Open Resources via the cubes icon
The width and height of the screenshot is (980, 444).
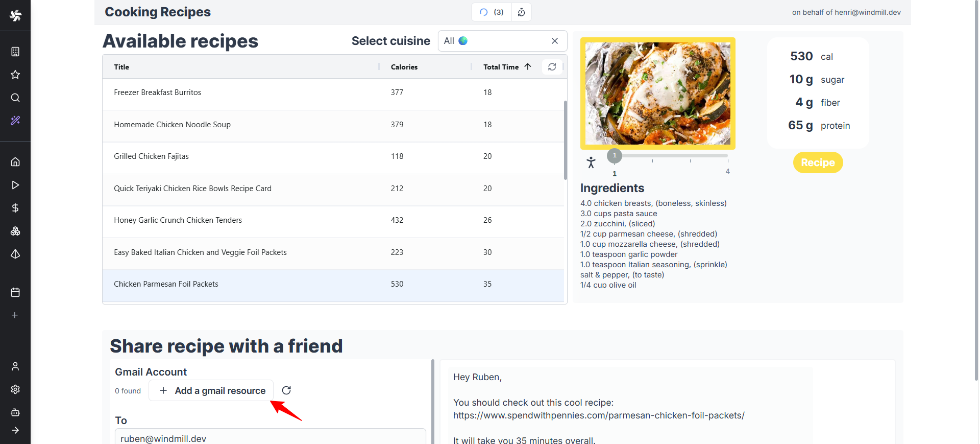pyautogui.click(x=15, y=231)
